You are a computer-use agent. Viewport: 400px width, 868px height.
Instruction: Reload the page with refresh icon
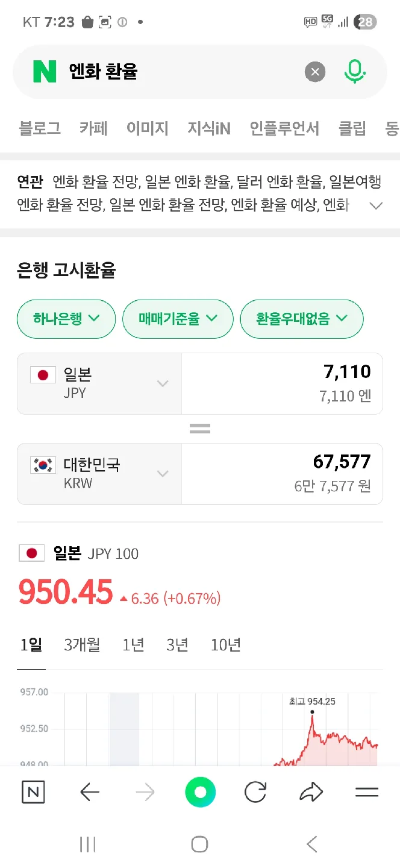[x=255, y=792]
